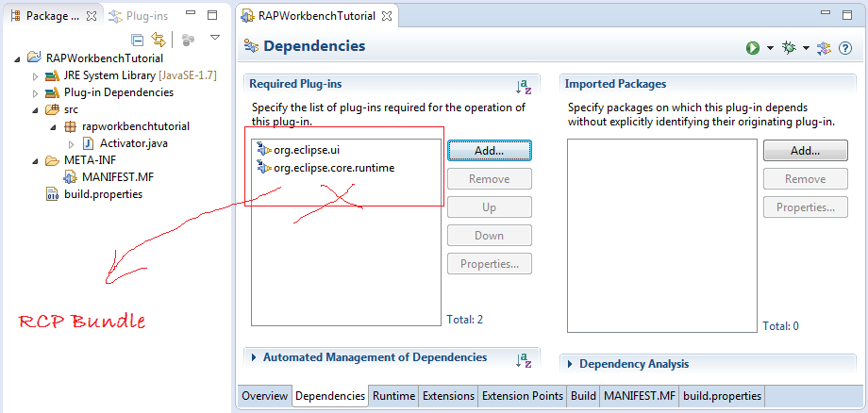
Task: Click the Plug-in Dependencies library icon
Action: [52, 93]
